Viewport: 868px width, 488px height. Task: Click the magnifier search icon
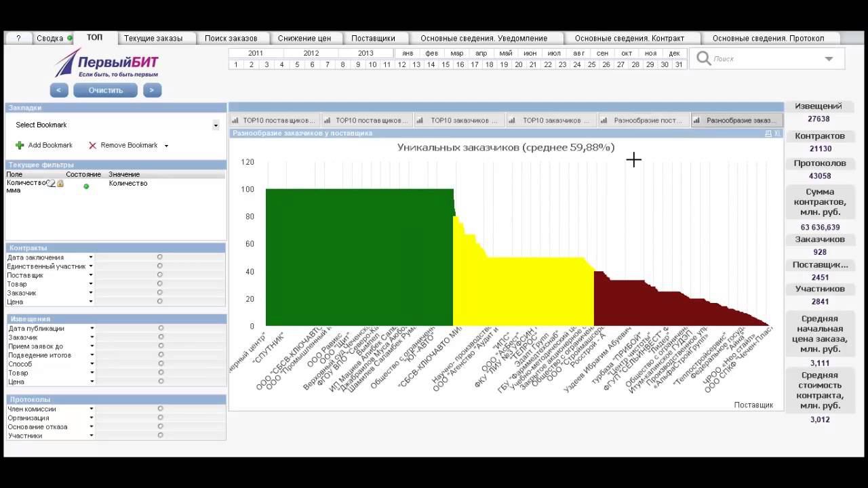tap(704, 59)
